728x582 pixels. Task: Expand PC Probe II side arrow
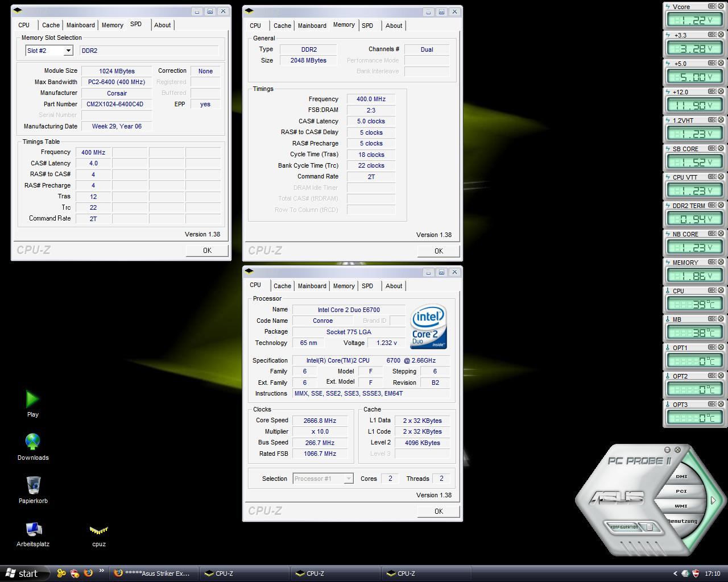coord(713,500)
